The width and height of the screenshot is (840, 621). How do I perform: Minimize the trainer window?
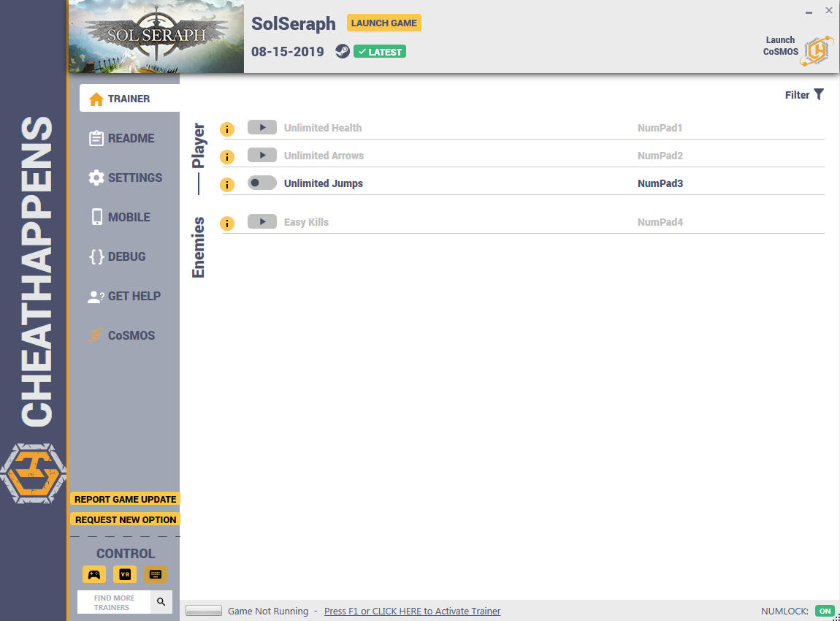coord(809,11)
